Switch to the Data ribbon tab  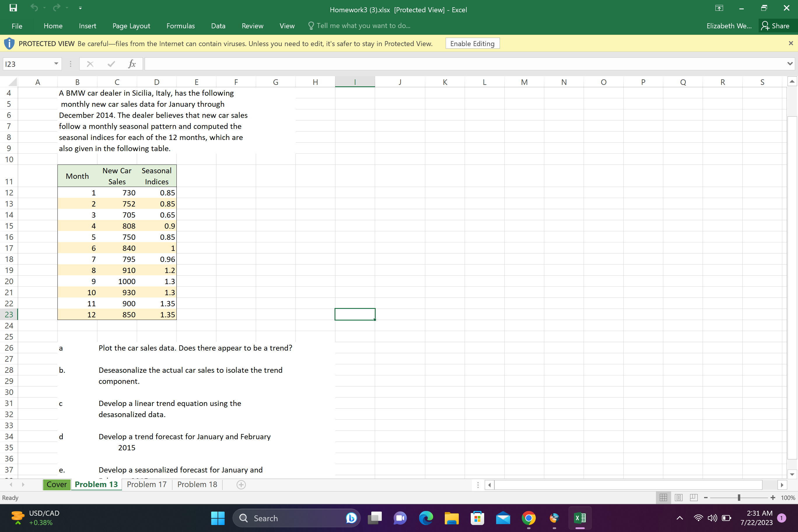click(218, 25)
